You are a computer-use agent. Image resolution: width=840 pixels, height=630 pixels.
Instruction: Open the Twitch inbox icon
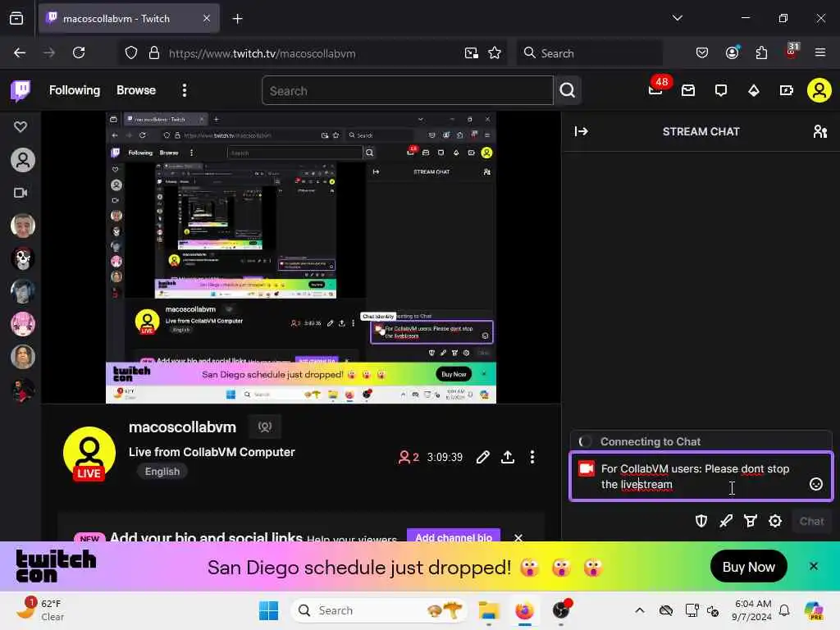coord(688,90)
